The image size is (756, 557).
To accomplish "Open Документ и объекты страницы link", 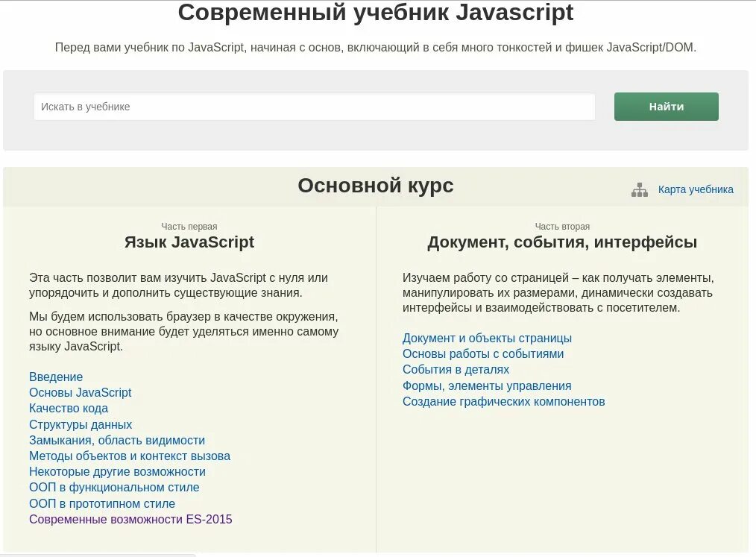I will pos(487,338).
